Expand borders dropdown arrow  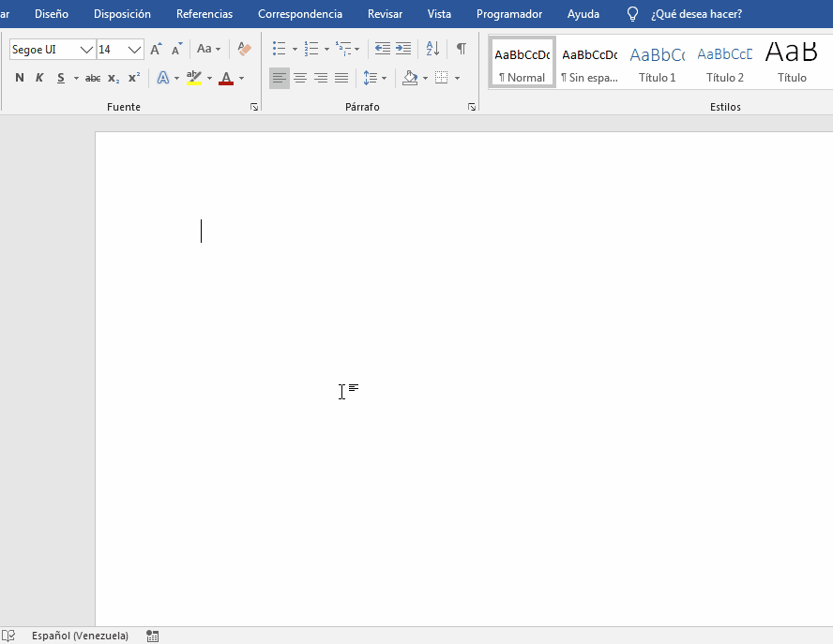click(x=457, y=79)
